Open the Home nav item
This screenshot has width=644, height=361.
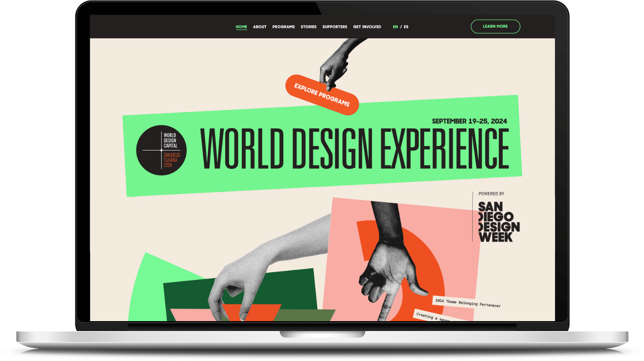pyautogui.click(x=241, y=27)
